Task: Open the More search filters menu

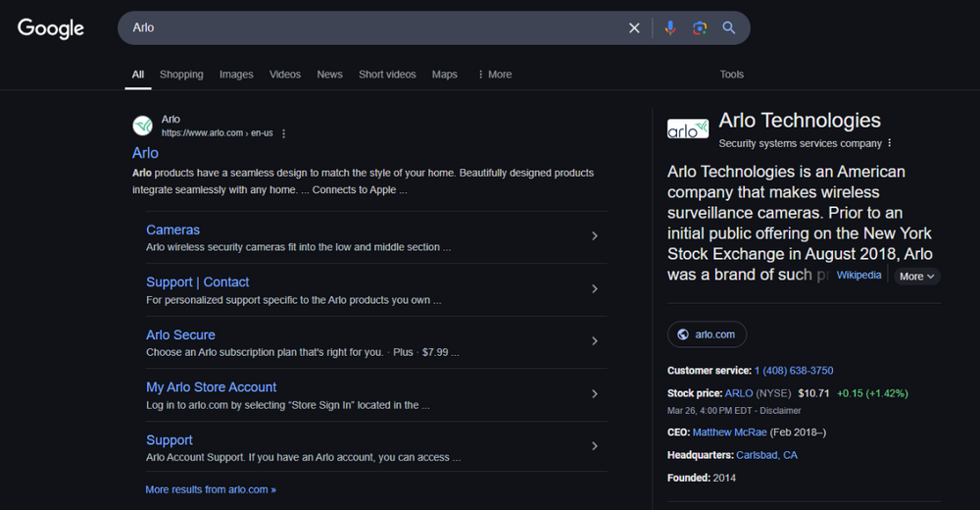Action: 494,75
